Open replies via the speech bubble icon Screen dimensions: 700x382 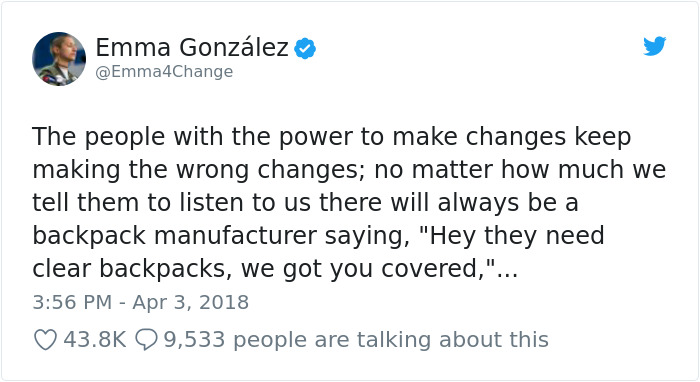[x=146, y=340]
